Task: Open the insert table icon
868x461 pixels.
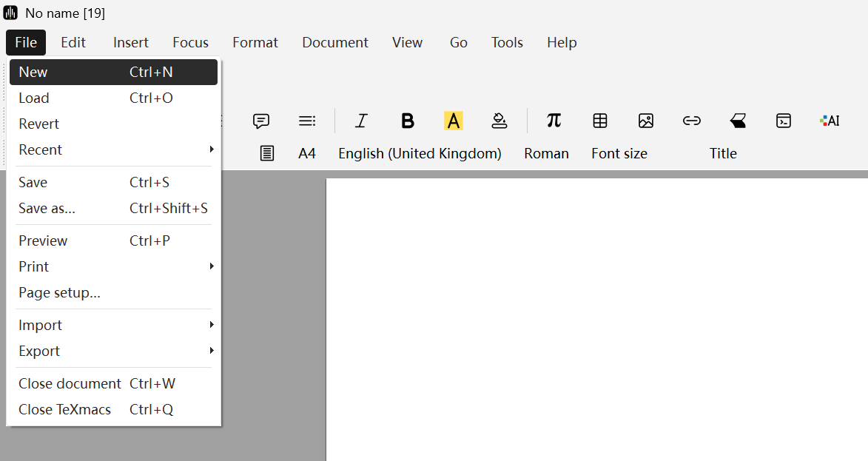Action: coord(599,121)
